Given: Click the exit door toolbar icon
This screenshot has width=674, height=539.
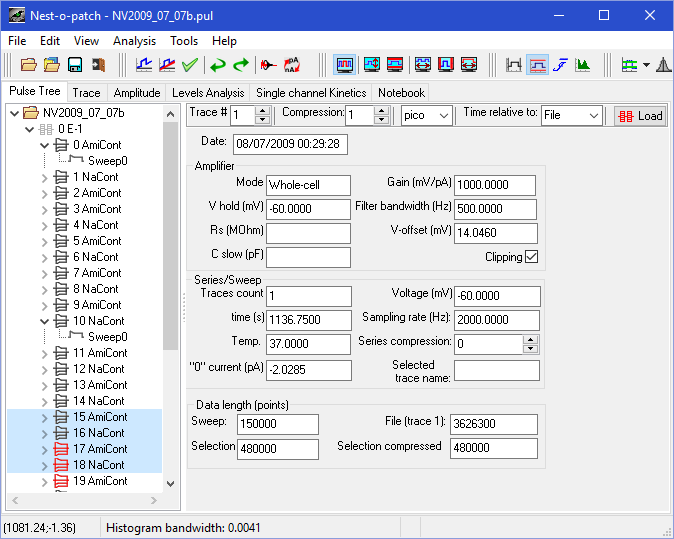Looking at the screenshot, I should click(x=97, y=65).
